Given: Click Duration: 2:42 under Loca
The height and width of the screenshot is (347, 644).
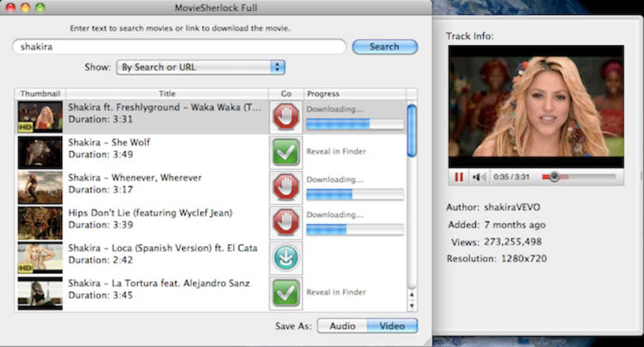Looking at the screenshot, I should tap(100, 260).
